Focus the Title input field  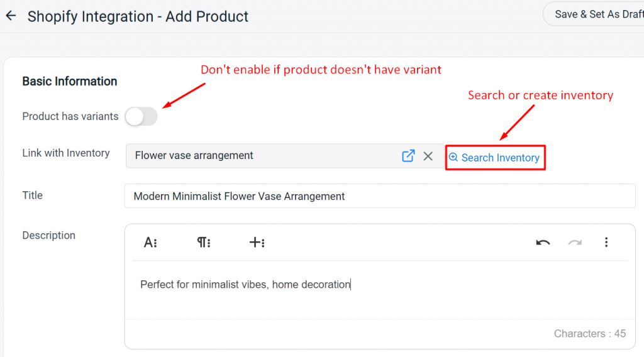point(380,196)
